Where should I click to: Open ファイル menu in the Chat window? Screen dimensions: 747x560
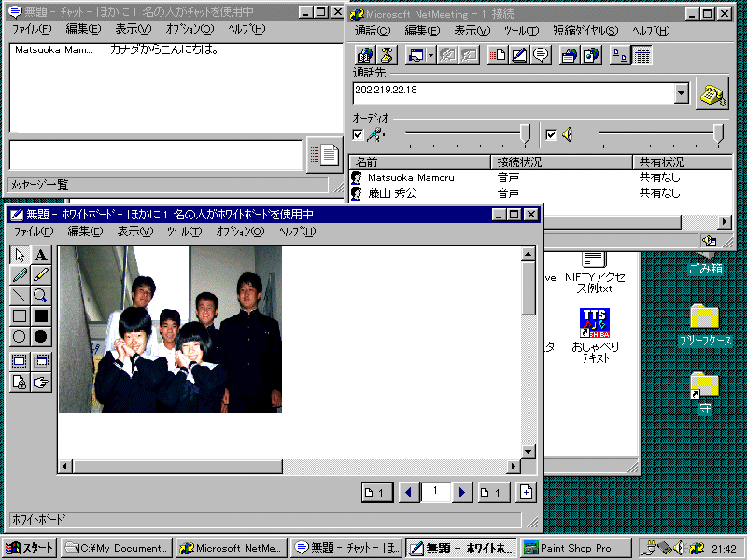[x=32, y=29]
